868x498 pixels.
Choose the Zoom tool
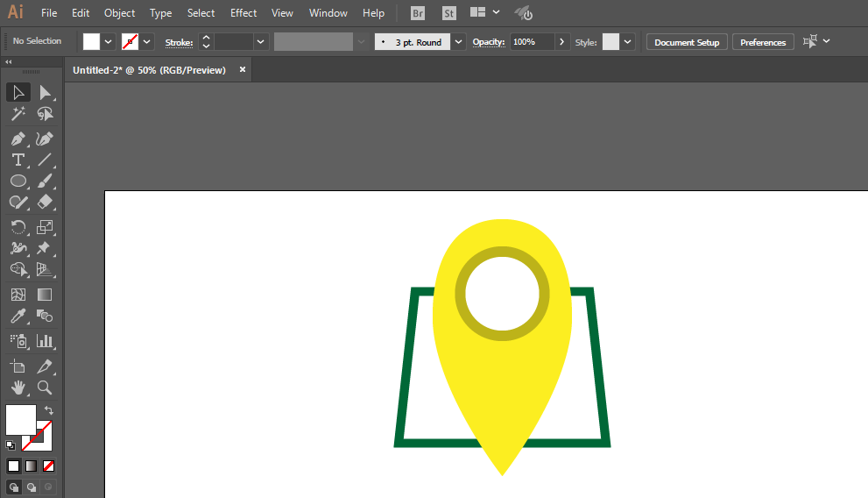pyautogui.click(x=45, y=388)
